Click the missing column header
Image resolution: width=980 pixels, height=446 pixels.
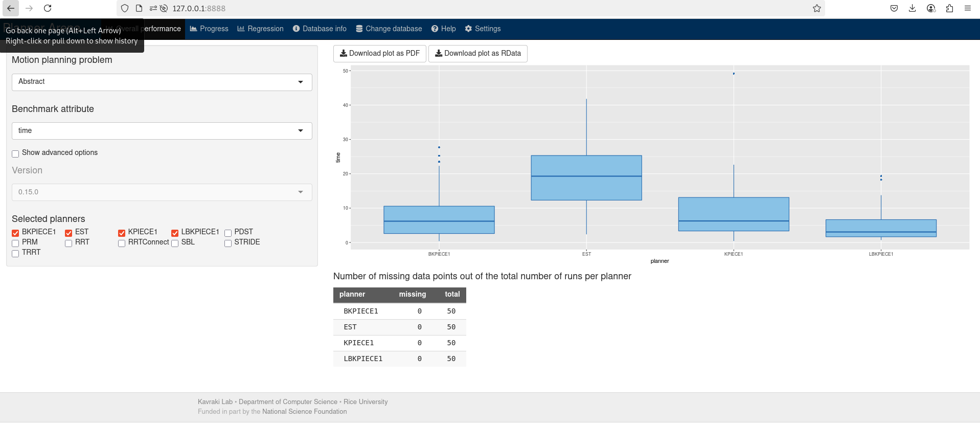click(x=413, y=295)
